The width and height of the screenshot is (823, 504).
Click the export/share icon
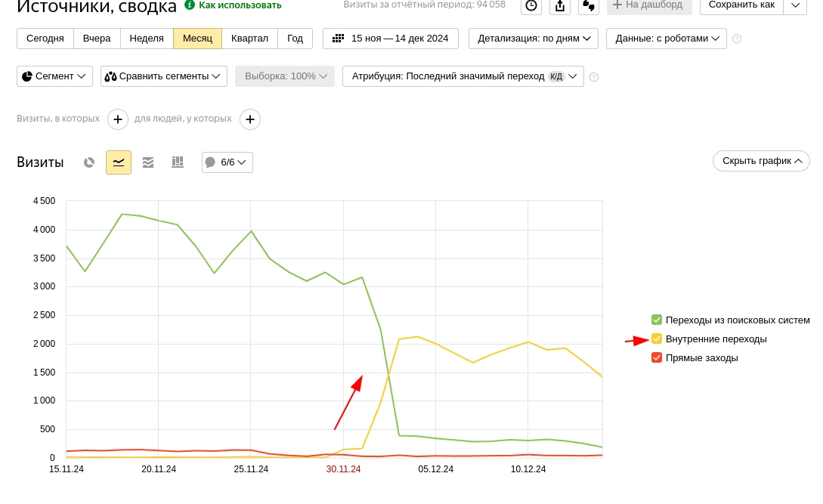[x=560, y=6]
